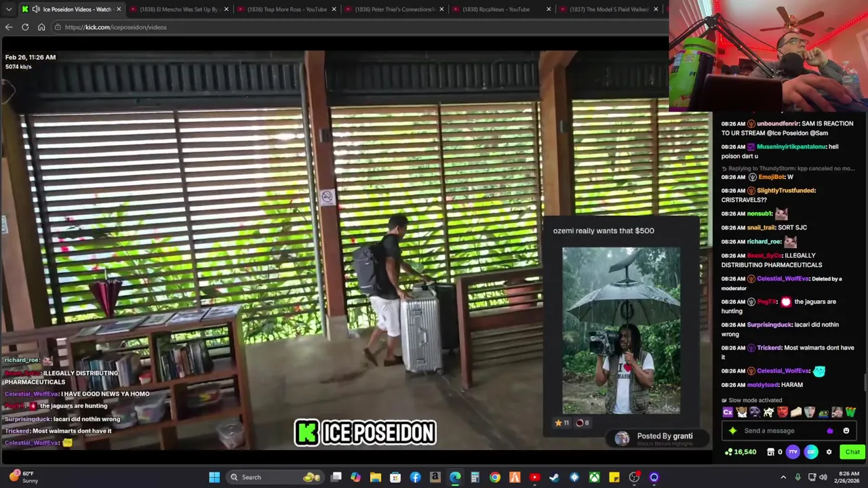Show hidden system tray icons
This screenshot has height=488, width=868.
783,477
